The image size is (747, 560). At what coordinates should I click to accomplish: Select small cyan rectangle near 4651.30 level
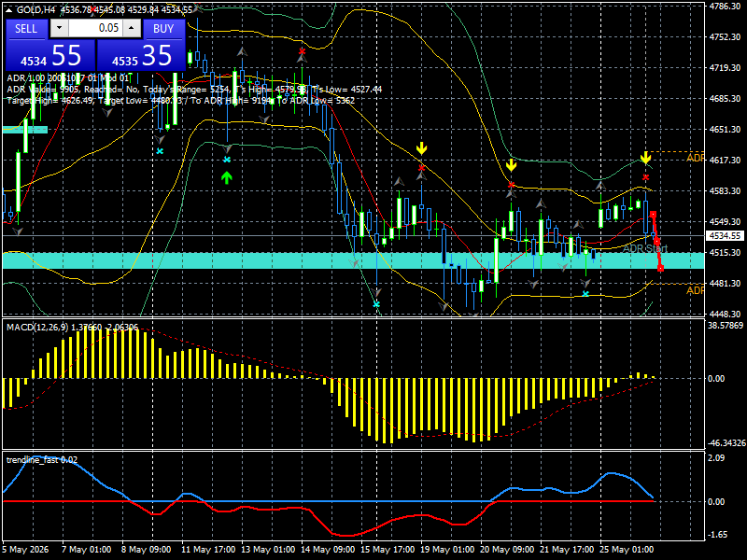[x=25, y=130]
